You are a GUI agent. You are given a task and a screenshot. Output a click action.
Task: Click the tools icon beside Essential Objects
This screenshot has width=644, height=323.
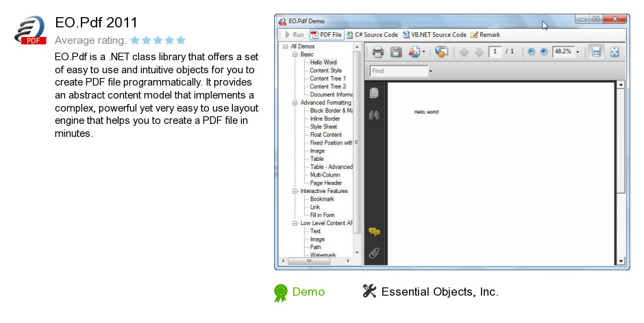click(369, 291)
